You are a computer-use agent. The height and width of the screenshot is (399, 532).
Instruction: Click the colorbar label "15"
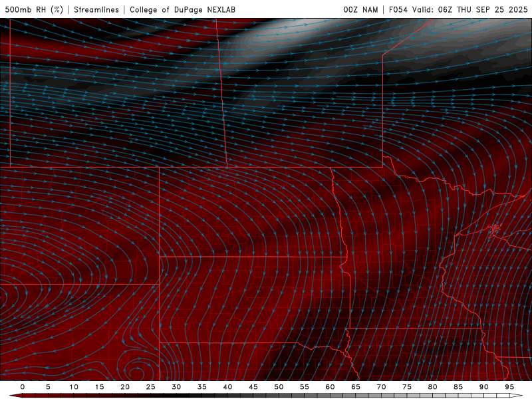[99, 387]
